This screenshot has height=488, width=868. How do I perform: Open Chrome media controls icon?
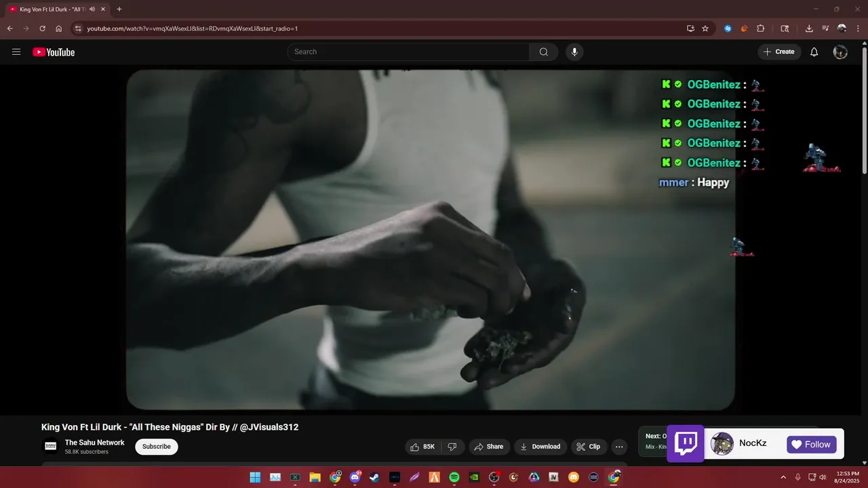[x=825, y=28]
